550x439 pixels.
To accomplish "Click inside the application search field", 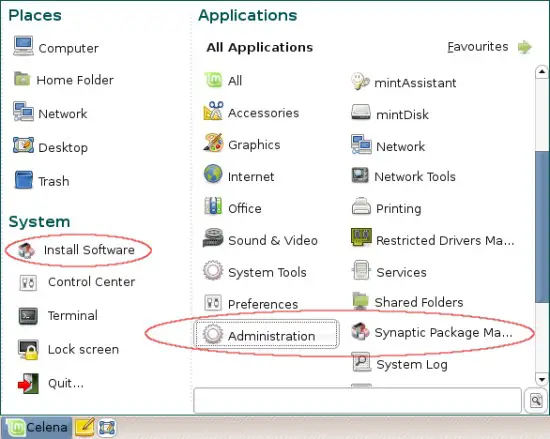I will [x=357, y=400].
